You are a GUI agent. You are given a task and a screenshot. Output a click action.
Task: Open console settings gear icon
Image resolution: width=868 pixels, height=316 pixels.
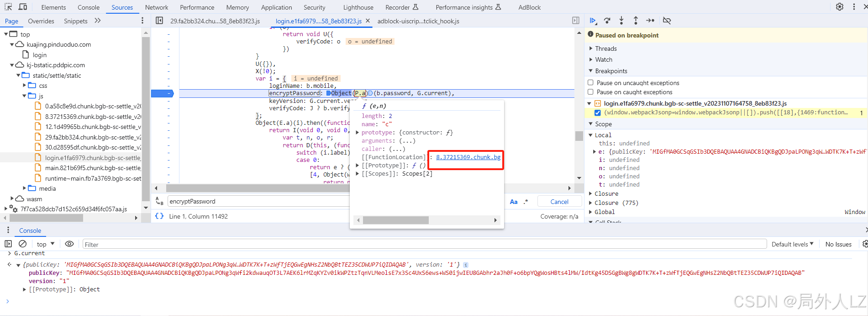pyautogui.click(x=864, y=244)
